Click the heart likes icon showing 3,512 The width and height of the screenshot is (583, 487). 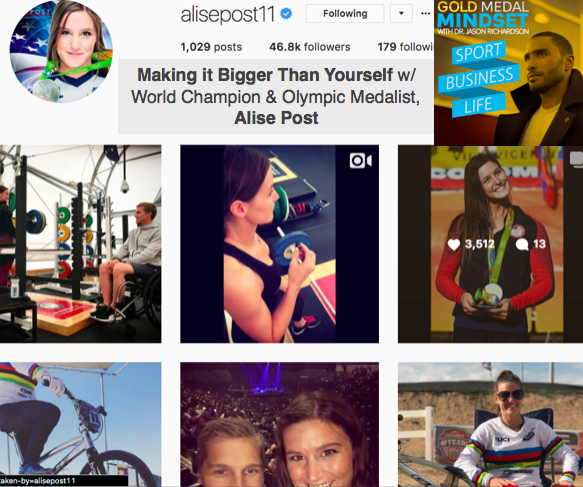coord(454,244)
